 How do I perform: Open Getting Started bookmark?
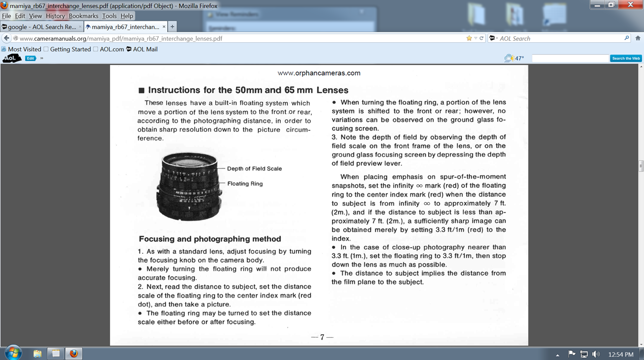click(x=67, y=49)
